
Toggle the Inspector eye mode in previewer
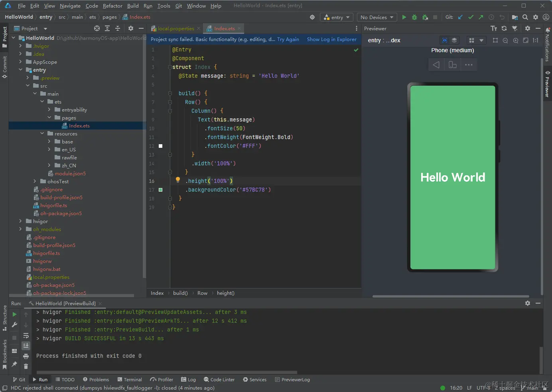(x=444, y=40)
